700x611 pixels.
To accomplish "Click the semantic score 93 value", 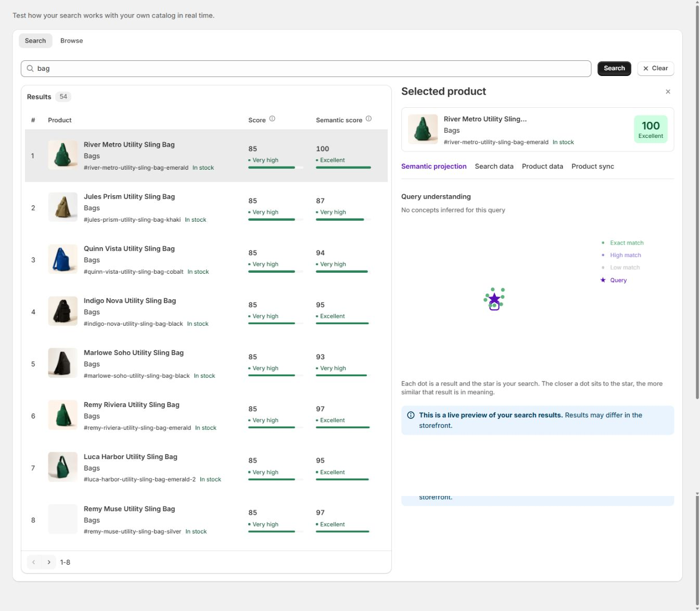I will click(x=320, y=357).
